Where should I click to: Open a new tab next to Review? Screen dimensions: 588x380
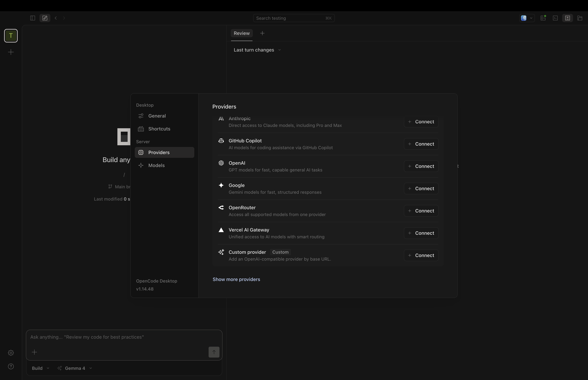tap(262, 33)
